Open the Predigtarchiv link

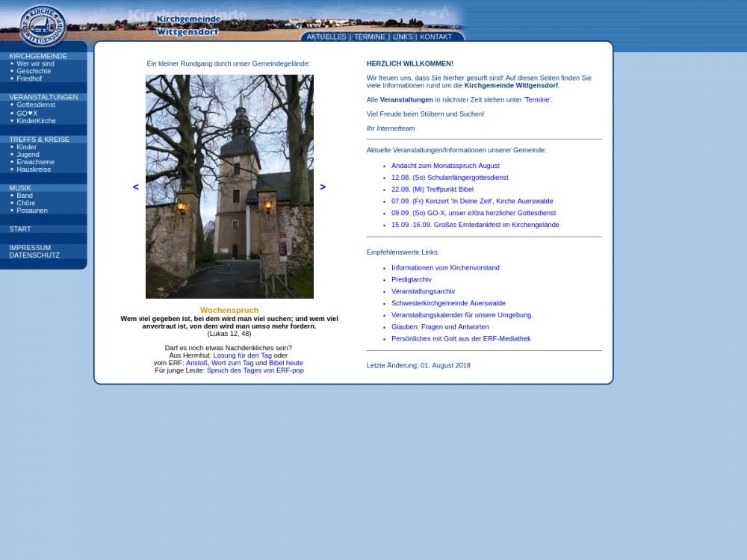(411, 279)
